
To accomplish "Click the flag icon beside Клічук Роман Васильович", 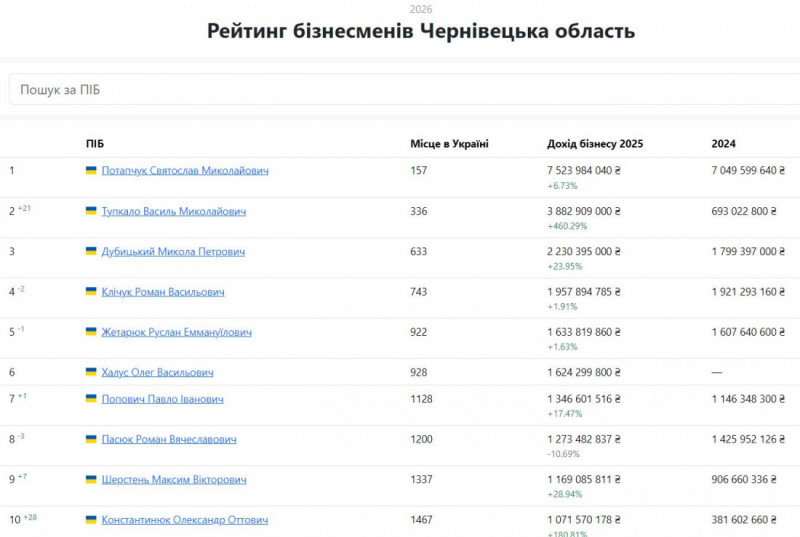I will coord(91,292).
